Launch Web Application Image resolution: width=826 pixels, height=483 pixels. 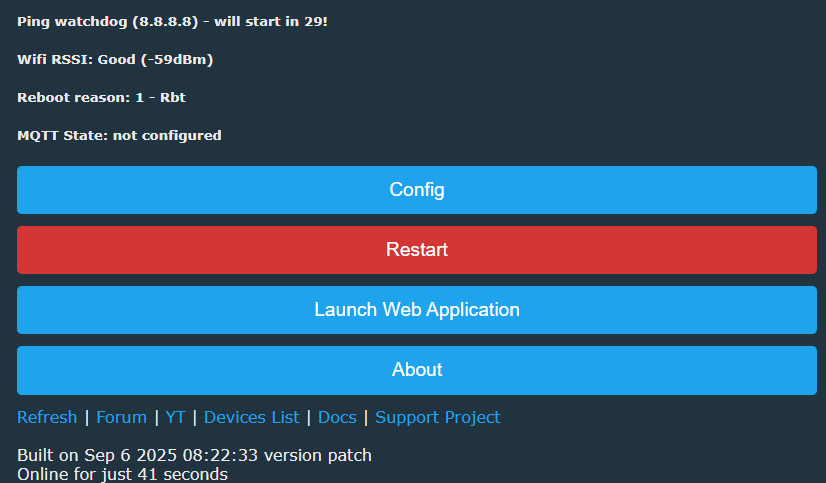tap(416, 310)
